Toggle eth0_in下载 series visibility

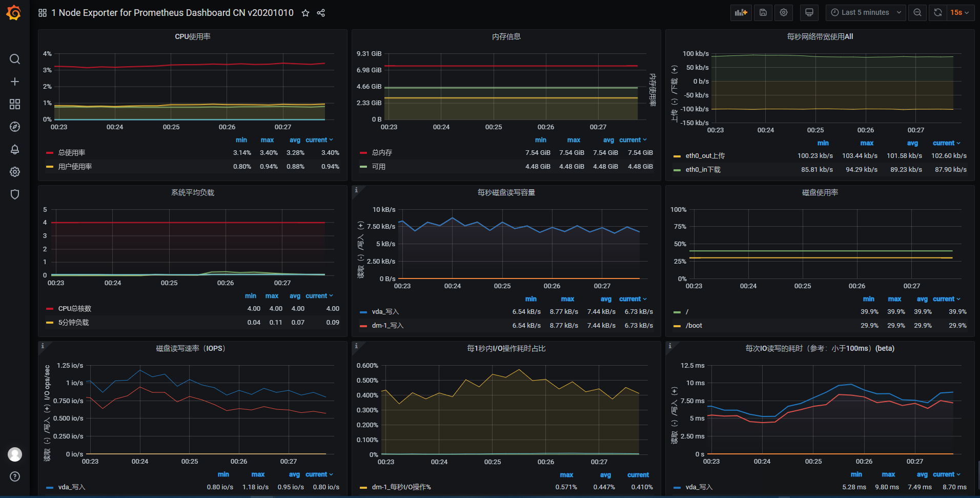(703, 170)
